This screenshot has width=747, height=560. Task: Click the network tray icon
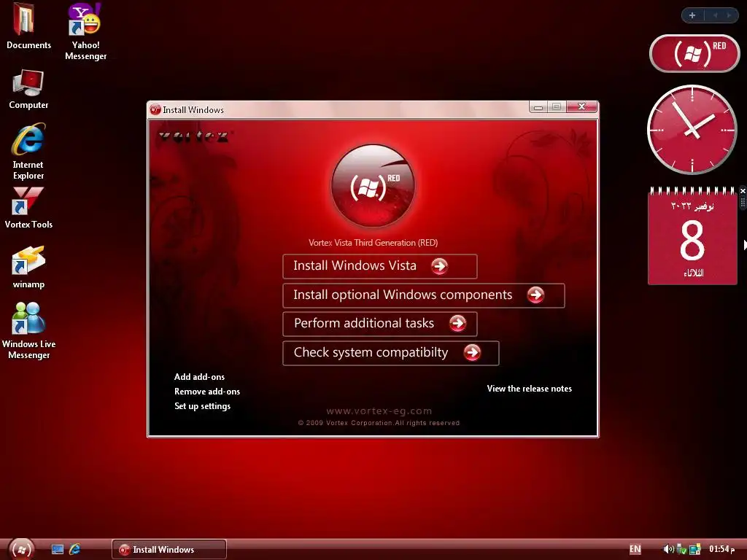pyautogui.click(x=695, y=549)
